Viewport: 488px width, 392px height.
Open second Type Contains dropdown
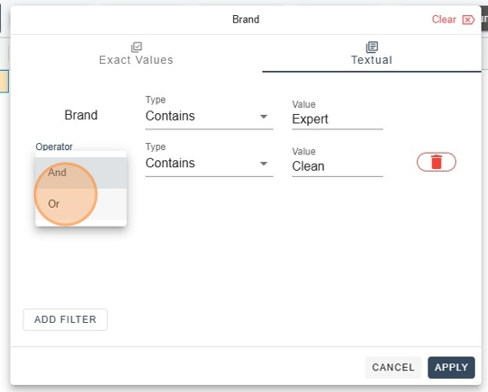(x=209, y=163)
